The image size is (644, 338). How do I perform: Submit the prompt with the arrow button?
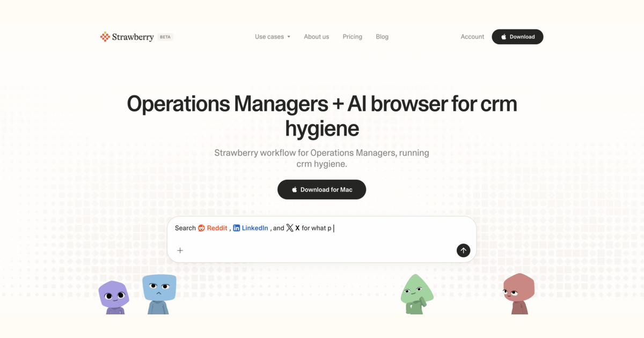tap(463, 250)
